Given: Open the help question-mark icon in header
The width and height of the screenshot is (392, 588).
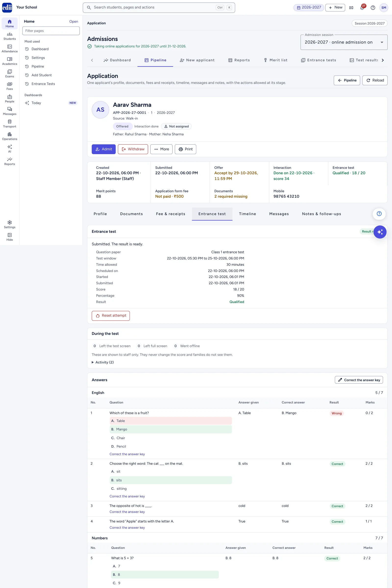Looking at the screenshot, I should pos(373,8).
